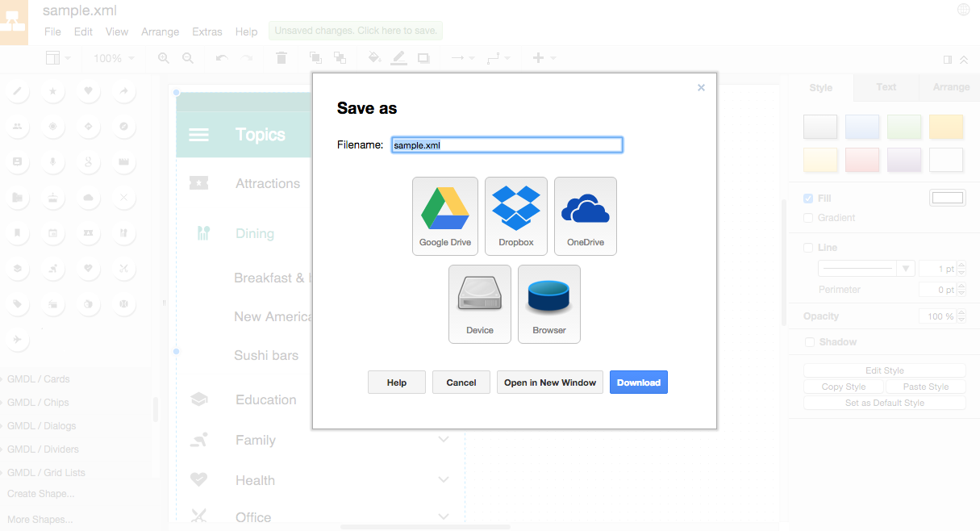Open the Insert plus dropdown
Image resolution: width=980 pixels, height=531 pixels.
(x=544, y=58)
